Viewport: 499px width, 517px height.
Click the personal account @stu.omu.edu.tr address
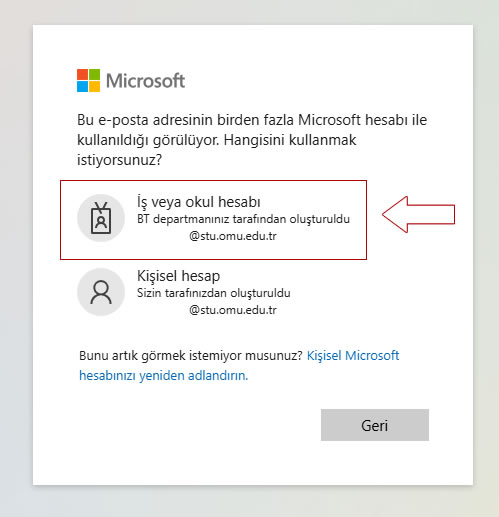click(x=233, y=310)
